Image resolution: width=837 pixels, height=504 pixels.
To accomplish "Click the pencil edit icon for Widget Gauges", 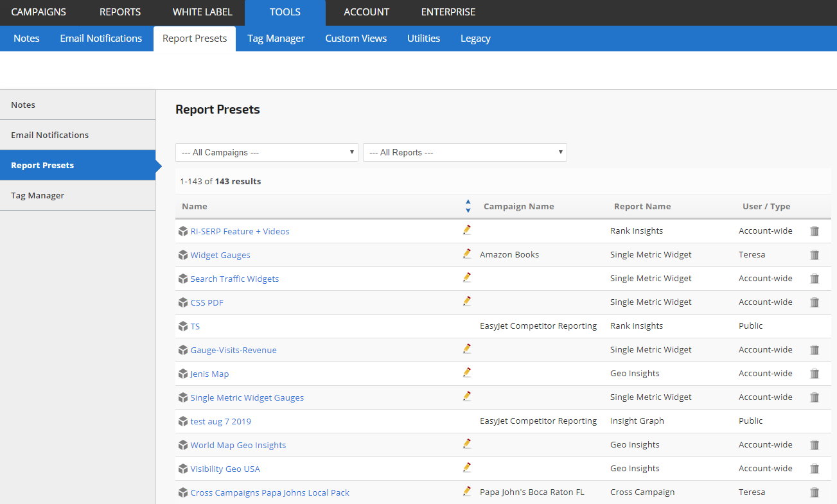I will pyautogui.click(x=467, y=254).
